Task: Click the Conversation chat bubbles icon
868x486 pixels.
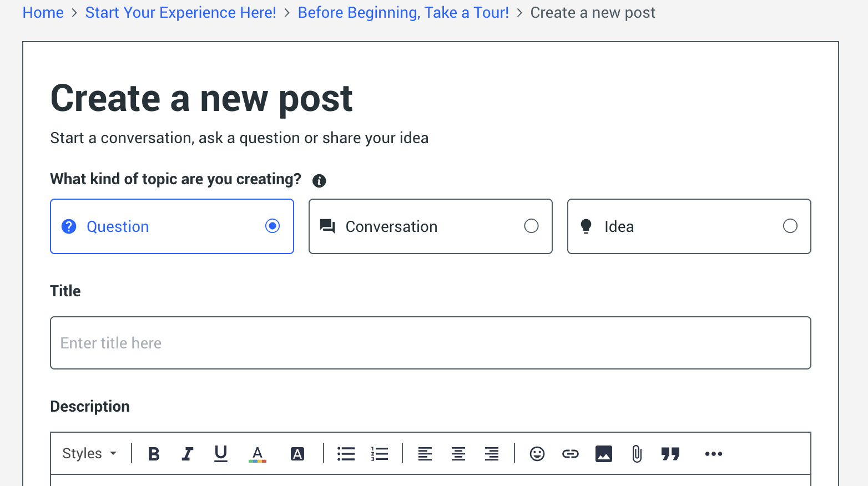Action: 327,226
